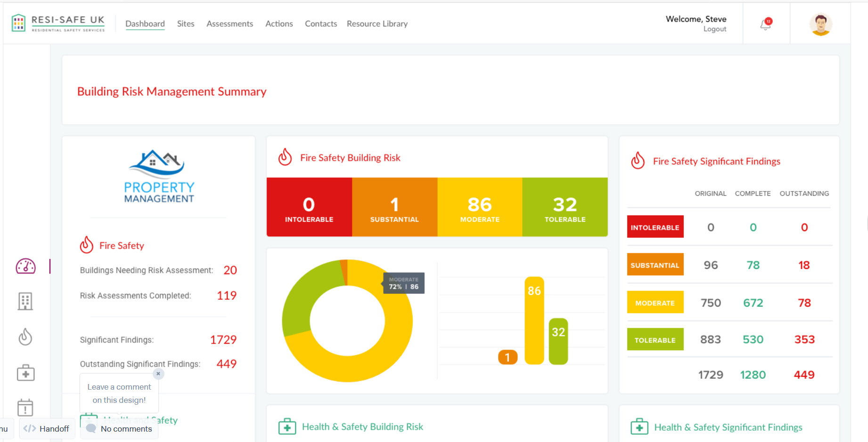Select the health and safety medkit sidebar icon
The width and height of the screenshot is (868, 442).
(25, 373)
